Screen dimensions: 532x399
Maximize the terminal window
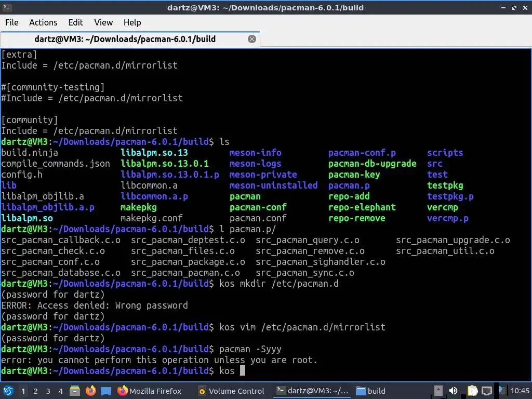pos(514,7)
